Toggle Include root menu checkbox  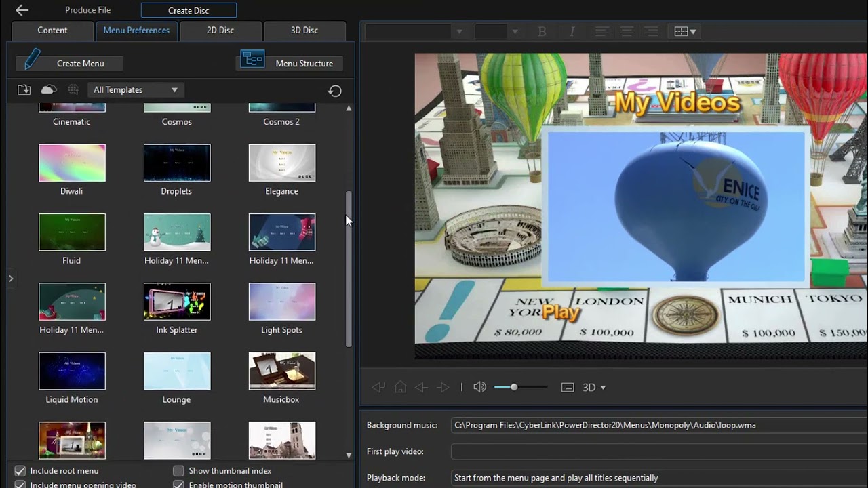click(x=20, y=470)
